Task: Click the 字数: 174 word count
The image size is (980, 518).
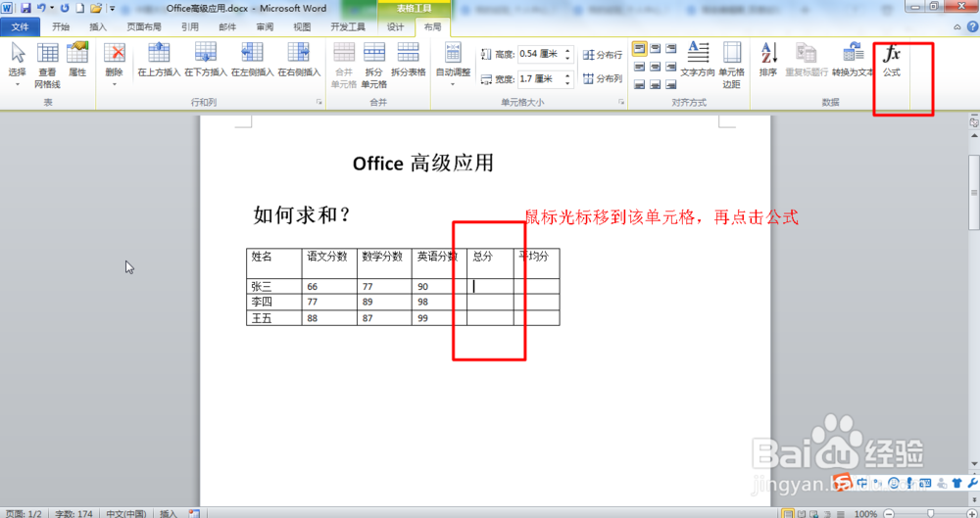Action: click(73, 514)
